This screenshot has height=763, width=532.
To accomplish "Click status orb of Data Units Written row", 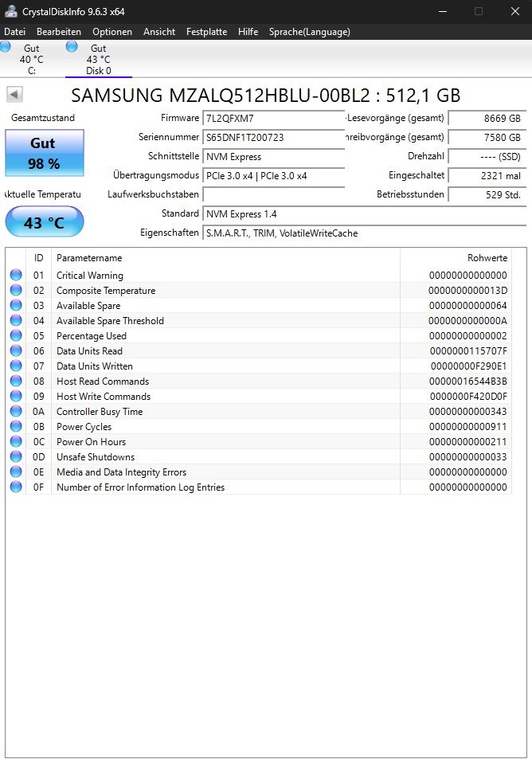I will coord(16,366).
